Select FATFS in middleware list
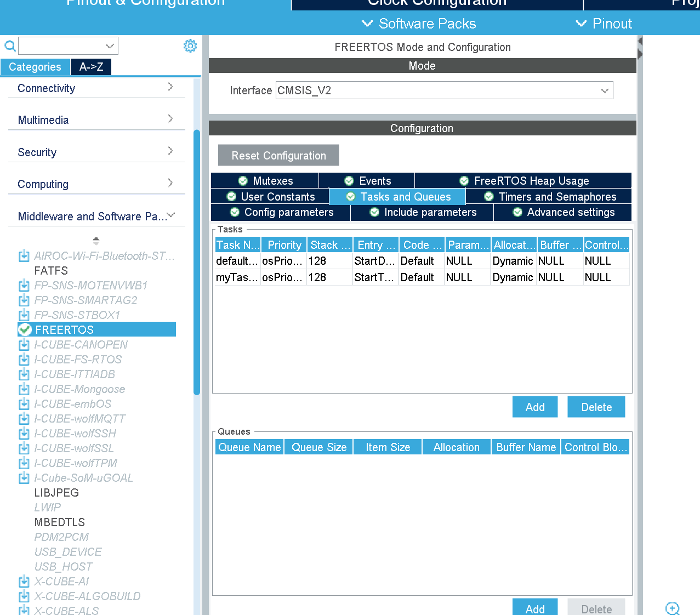Screen dimensions: 700x615 click(x=51, y=271)
